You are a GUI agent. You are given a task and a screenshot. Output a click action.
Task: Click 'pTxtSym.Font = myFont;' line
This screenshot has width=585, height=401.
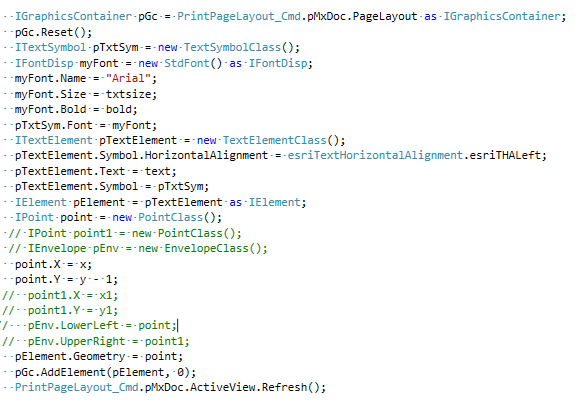[85, 125]
